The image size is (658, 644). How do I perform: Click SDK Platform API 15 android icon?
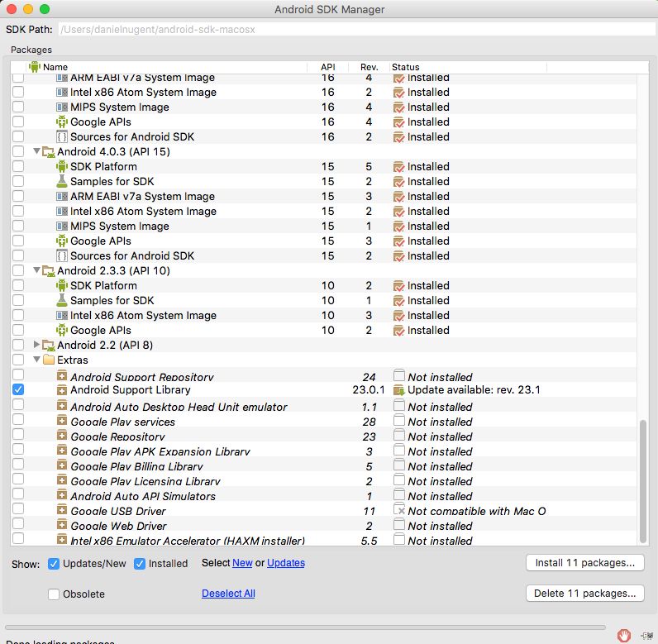click(62, 166)
